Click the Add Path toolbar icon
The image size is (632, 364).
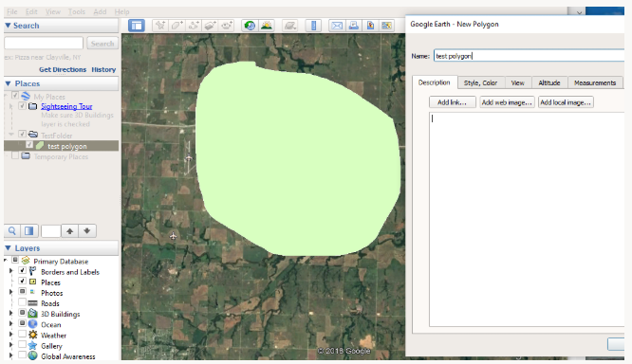point(194,26)
